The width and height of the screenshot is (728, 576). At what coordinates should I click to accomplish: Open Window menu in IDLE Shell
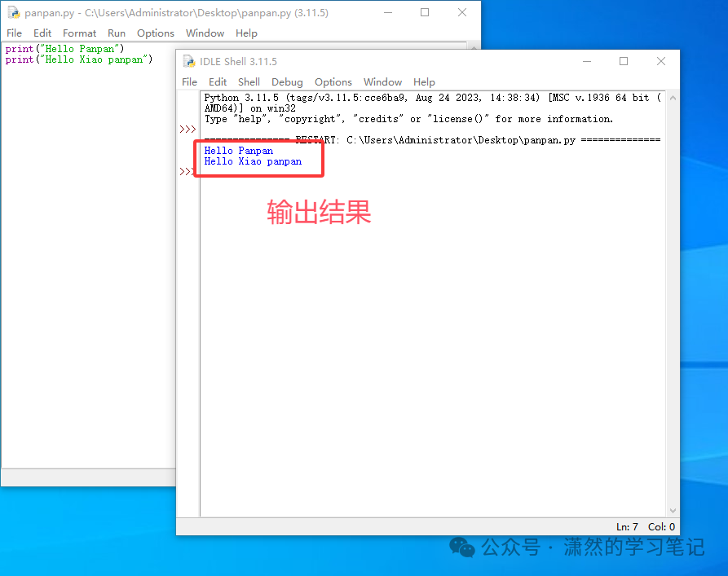click(382, 81)
